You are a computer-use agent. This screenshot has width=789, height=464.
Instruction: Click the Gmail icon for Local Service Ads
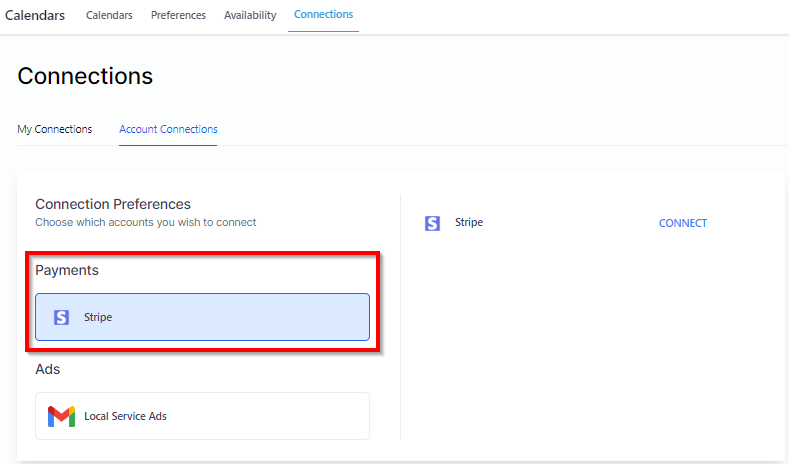coord(62,416)
